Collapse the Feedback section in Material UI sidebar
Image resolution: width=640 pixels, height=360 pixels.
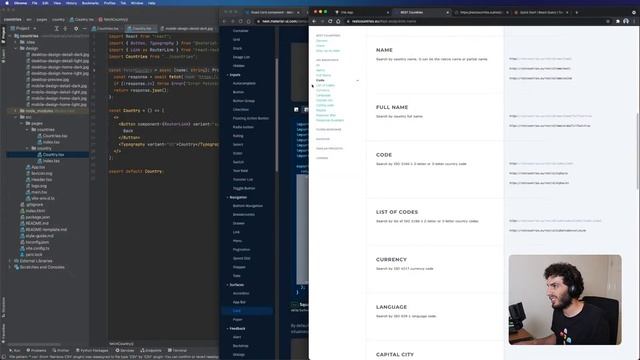pos(236,329)
